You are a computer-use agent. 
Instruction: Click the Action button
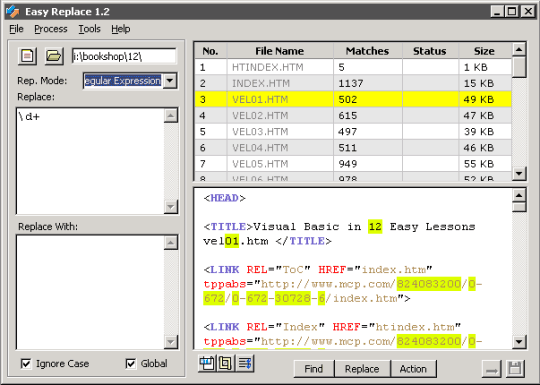tap(413, 369)
